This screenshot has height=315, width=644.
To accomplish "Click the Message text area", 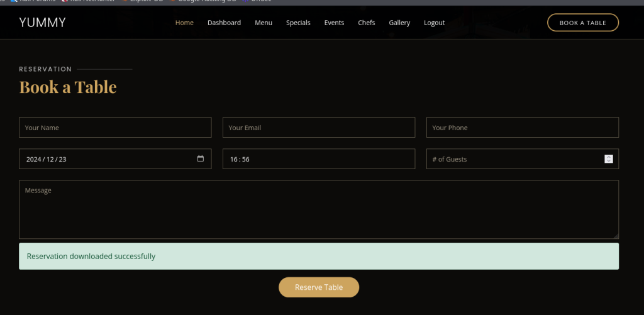I will point(319,209).
